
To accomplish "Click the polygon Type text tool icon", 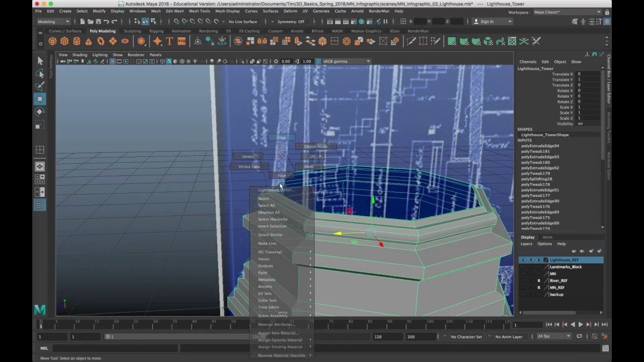I will click(x=170, y=41).
